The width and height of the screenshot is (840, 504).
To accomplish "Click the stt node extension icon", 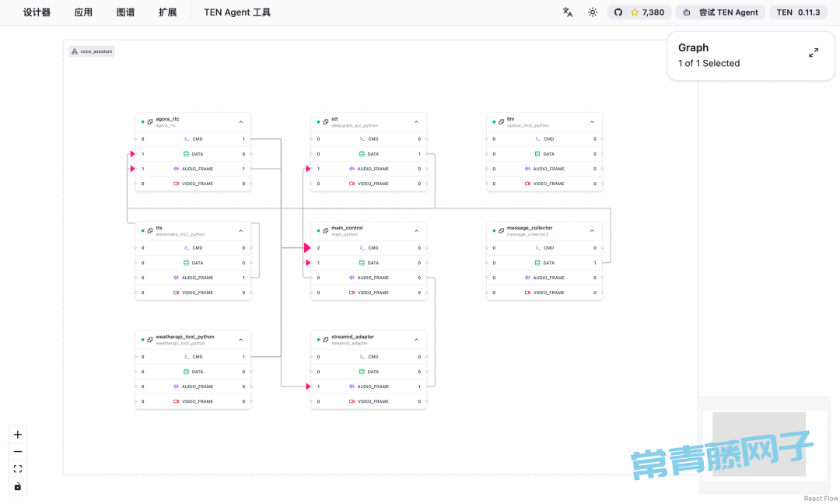I will tap(326, 122).
